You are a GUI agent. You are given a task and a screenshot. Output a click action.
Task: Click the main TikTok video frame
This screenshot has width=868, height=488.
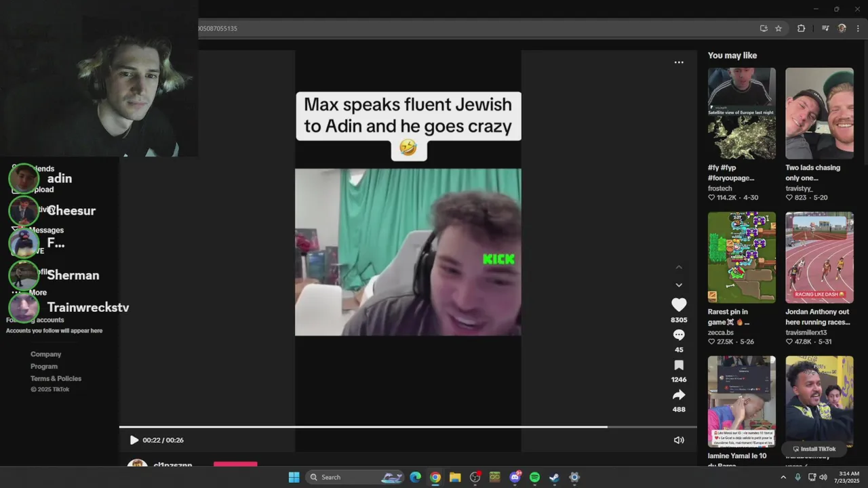click(x=408, y=252)
